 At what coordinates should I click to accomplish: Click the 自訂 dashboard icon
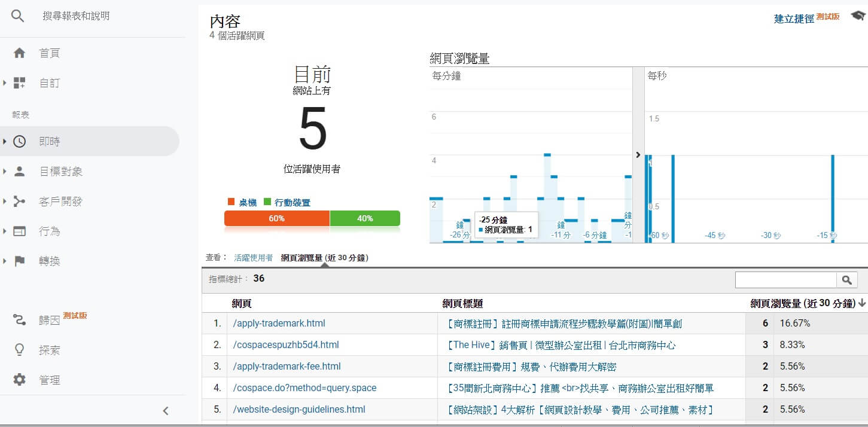coord(20,83)
